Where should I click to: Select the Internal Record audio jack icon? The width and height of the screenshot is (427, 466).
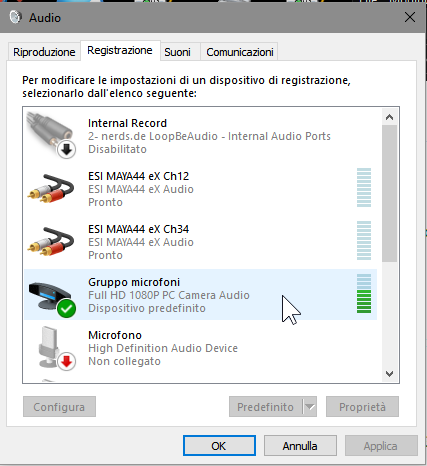point(51,135)
